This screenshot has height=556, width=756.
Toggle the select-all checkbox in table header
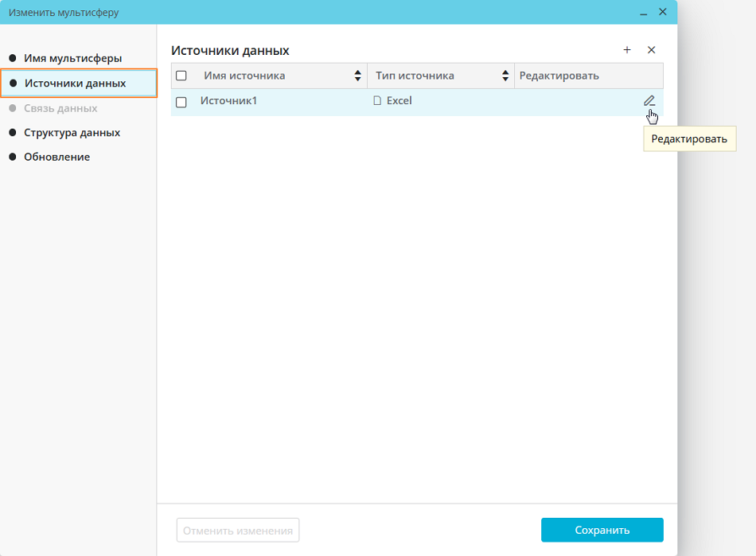tap(181, 76)
